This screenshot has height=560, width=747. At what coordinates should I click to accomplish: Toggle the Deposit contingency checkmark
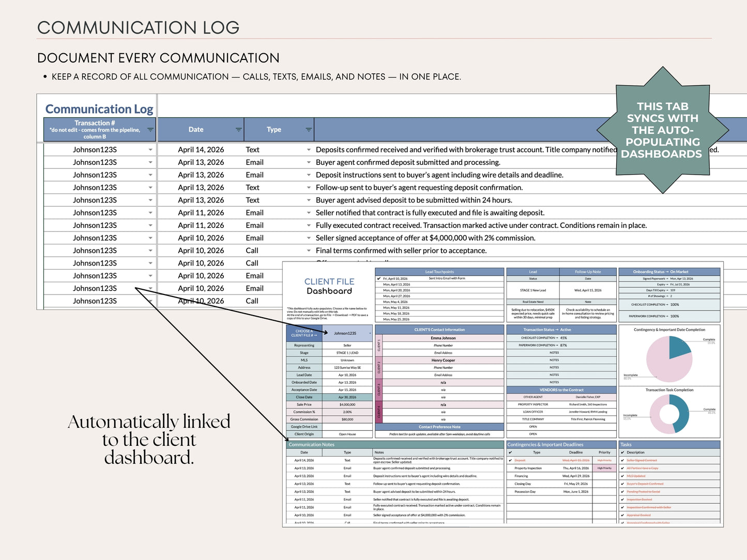coord(510,460)
